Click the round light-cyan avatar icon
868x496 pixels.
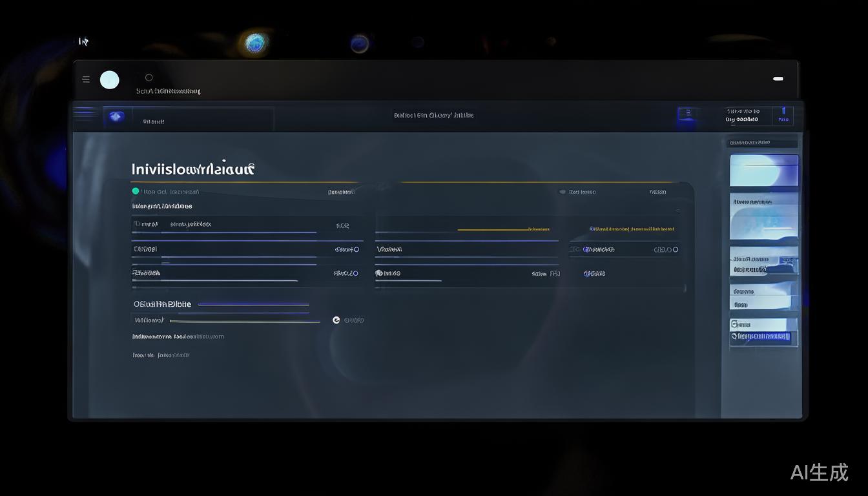click(110, 80)
